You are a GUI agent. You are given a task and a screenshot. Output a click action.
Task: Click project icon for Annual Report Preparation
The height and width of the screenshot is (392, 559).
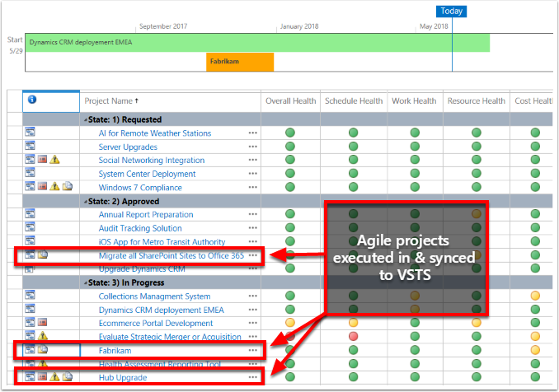pos(30,213)
